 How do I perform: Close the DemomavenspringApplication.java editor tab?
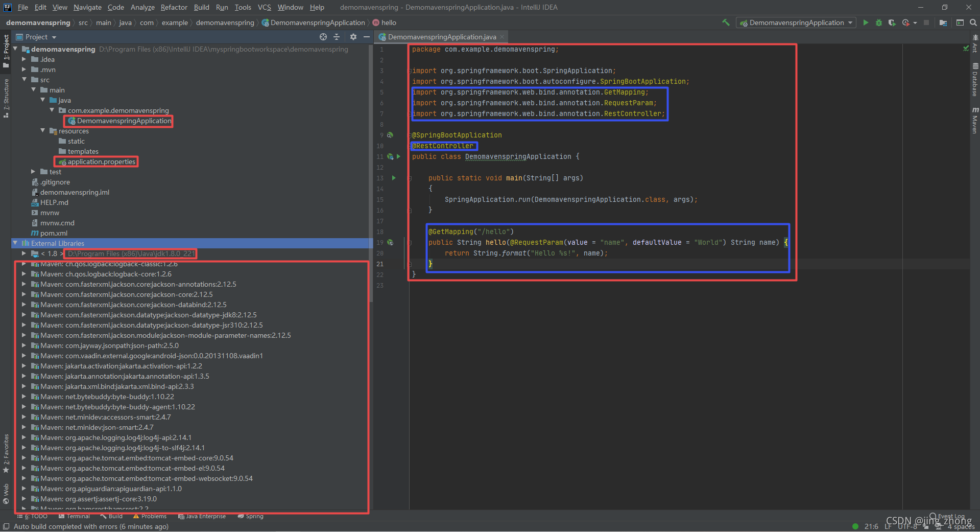pyautogui.click(x=502, y=37)
